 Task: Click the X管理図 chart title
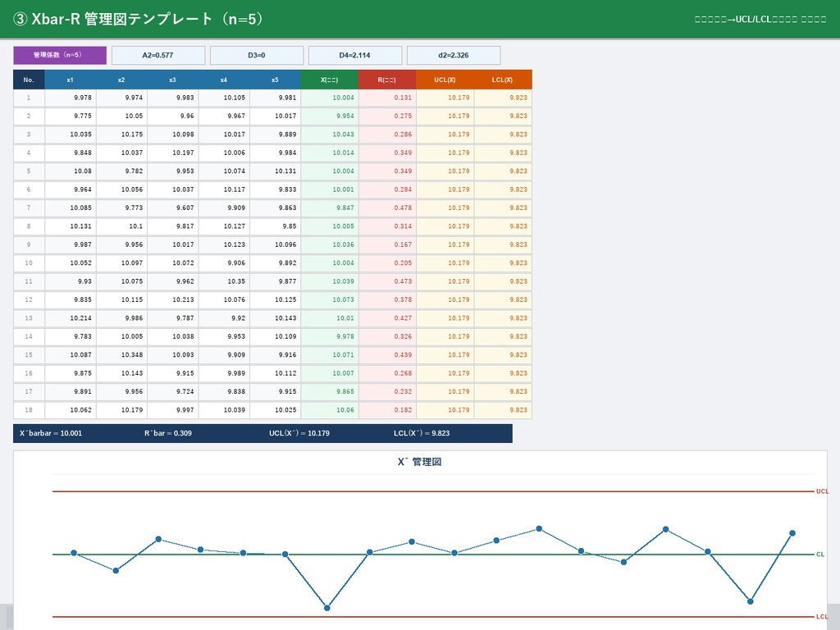[419, 462]
